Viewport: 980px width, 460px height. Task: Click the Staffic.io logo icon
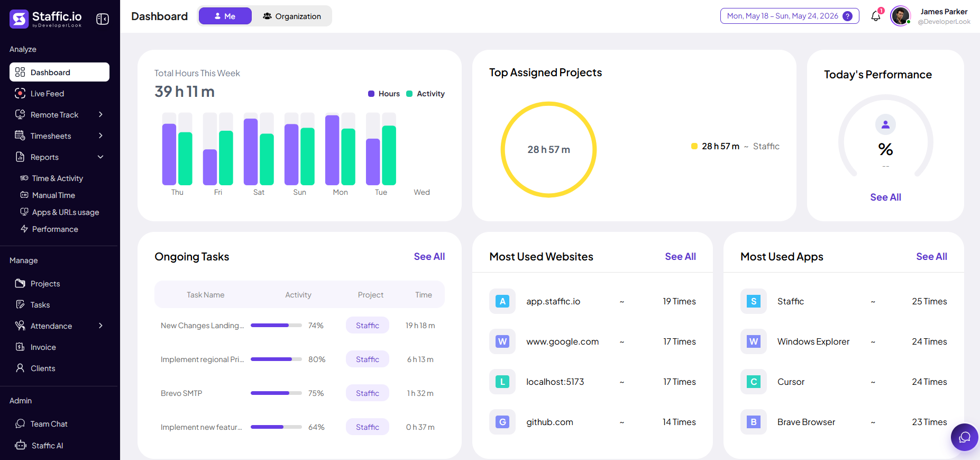coord(19,19)
